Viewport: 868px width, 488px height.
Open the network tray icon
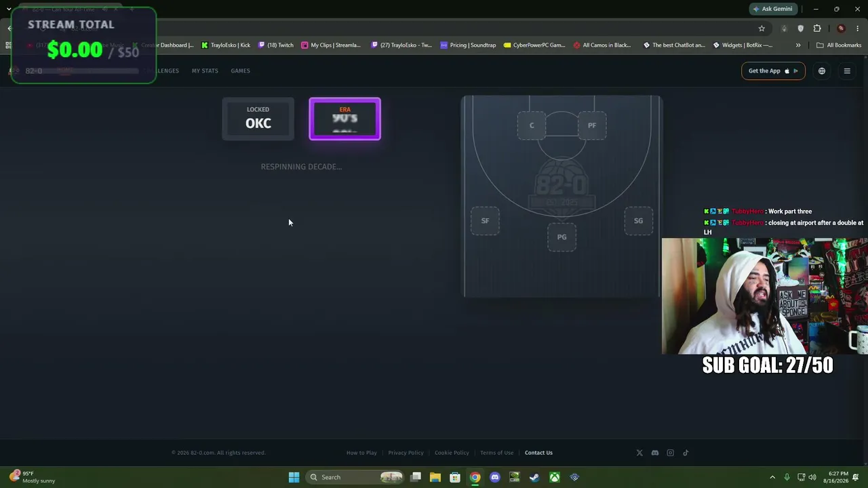coord(801,477)
